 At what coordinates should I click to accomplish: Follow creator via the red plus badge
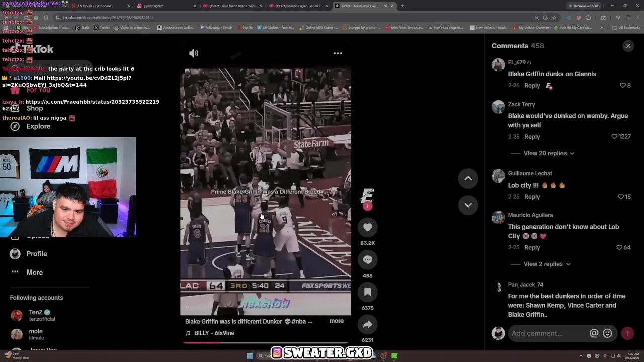tap(368, 206)
